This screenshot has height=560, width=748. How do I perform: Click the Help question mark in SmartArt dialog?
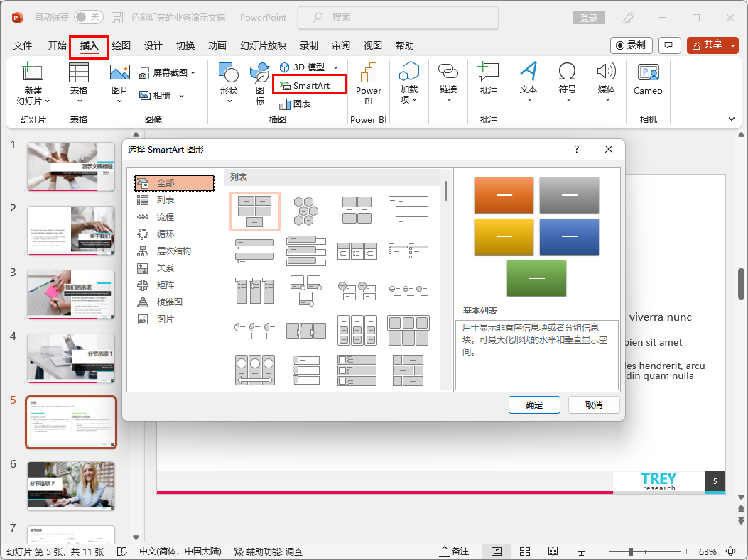tap(577, 149)
